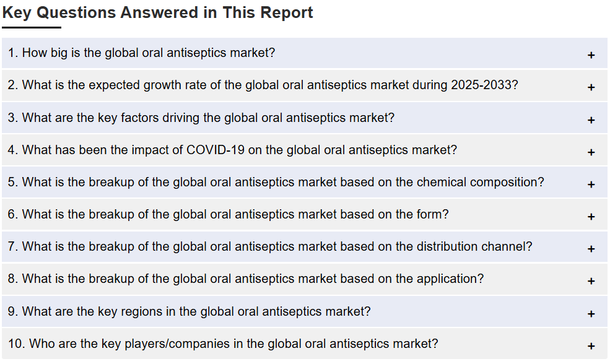Click plus icon next to distribution channel question
610x364 pixels.
591,249
